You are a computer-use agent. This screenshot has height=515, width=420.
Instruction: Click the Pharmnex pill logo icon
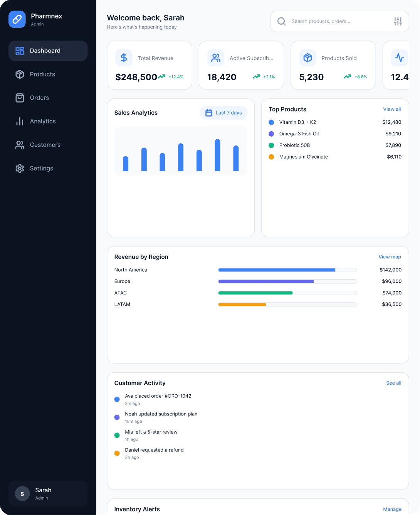click(x=17, y=19)
